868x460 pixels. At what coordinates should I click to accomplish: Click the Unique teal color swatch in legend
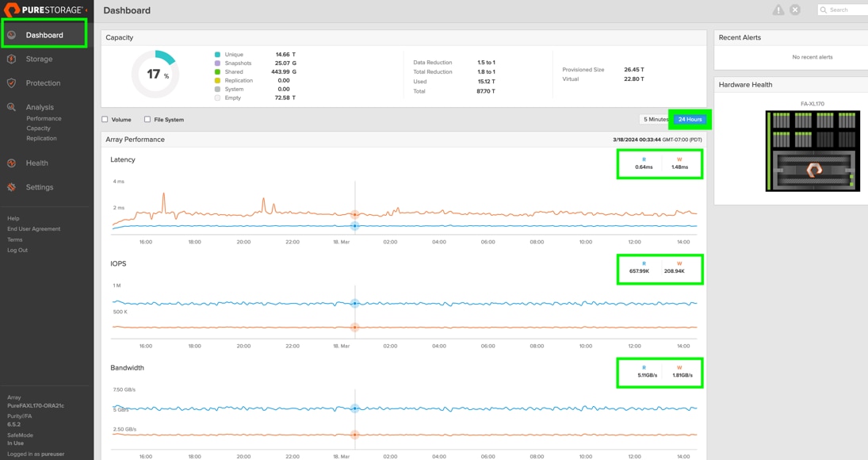(217, 55)
